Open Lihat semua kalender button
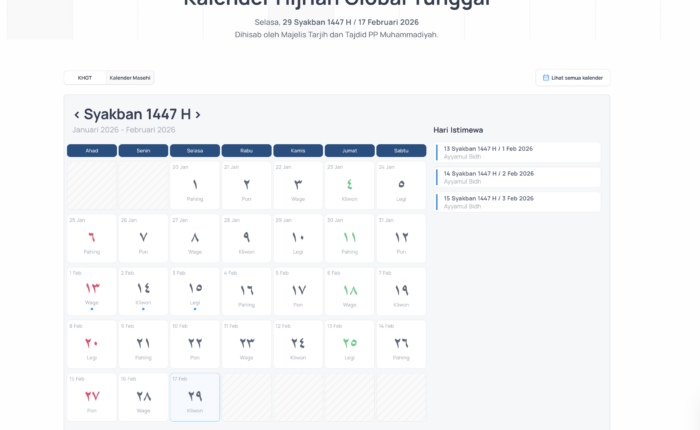The image size is (700, 430). [x=573, y=78]
